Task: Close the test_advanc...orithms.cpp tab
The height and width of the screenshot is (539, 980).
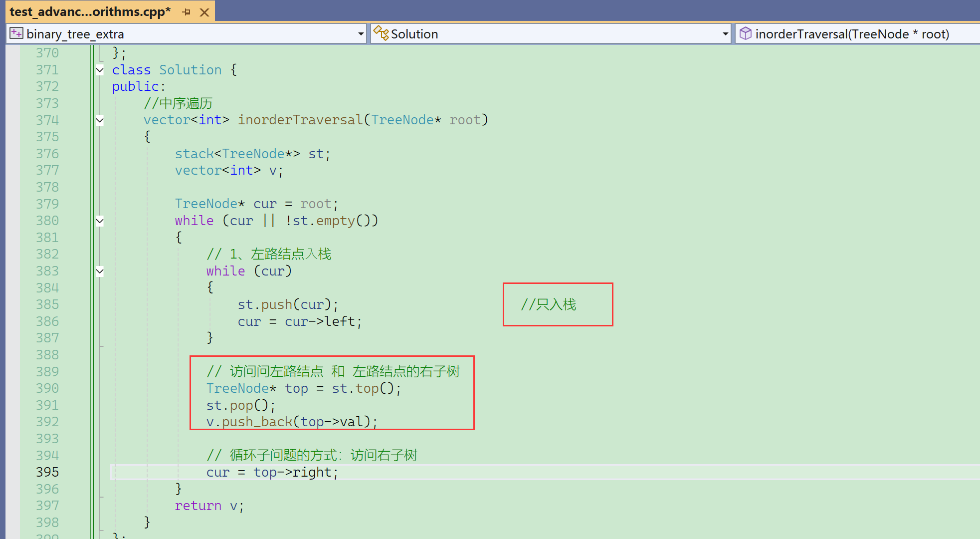Action: (204, 12)
